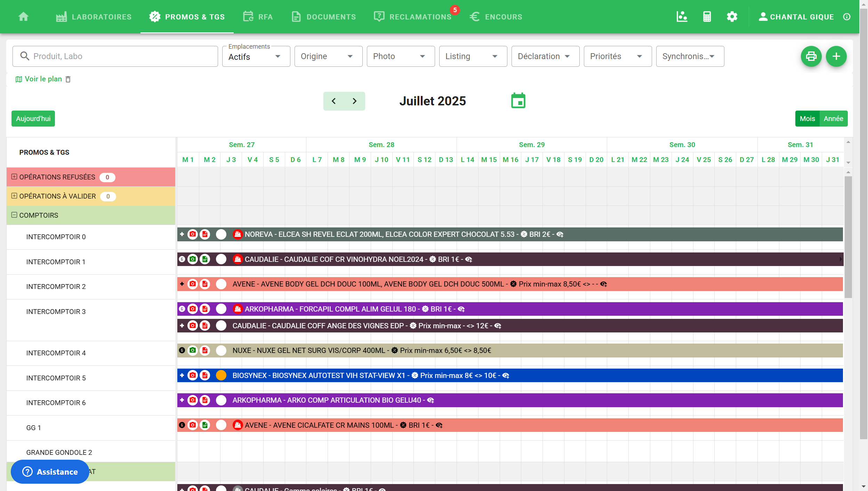The width and height of the screenshot is (868, 491).
Task: Open the Synchronisation dropdown
Action: click(x=690, y=56)
